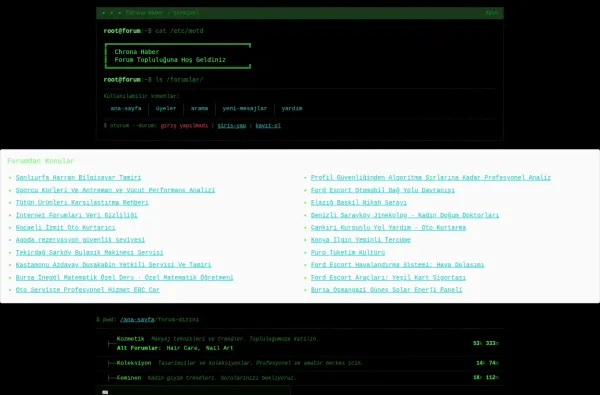
Task: Open Konya Ilgın Yeminli Tercüme topic
Action: coord(360,240)
